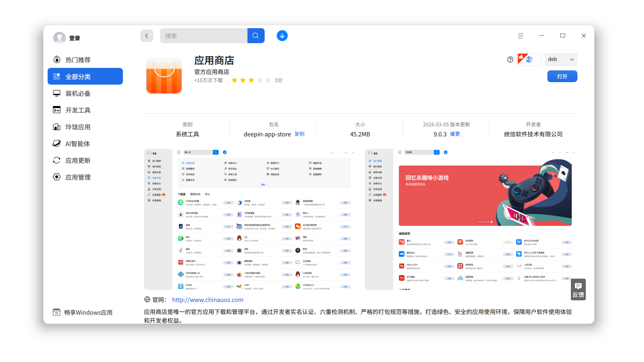The height and width of the screenshot is (362, 644).
Task: Click the first star in rating
Action: [234, 80]
